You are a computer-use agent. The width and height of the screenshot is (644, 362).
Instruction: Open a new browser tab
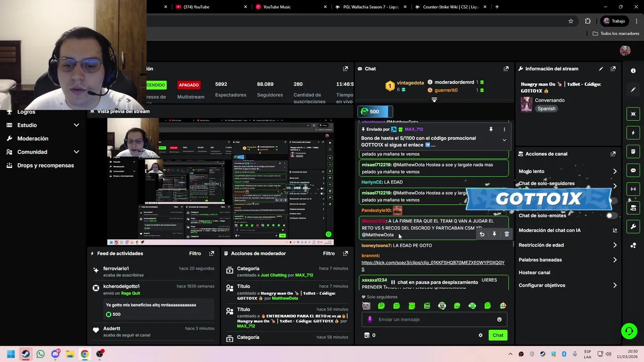pyautogui.click(x=497, y=7)
